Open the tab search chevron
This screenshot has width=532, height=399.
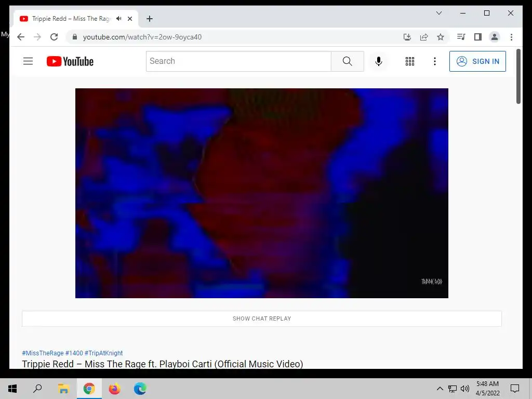(438, 13)
